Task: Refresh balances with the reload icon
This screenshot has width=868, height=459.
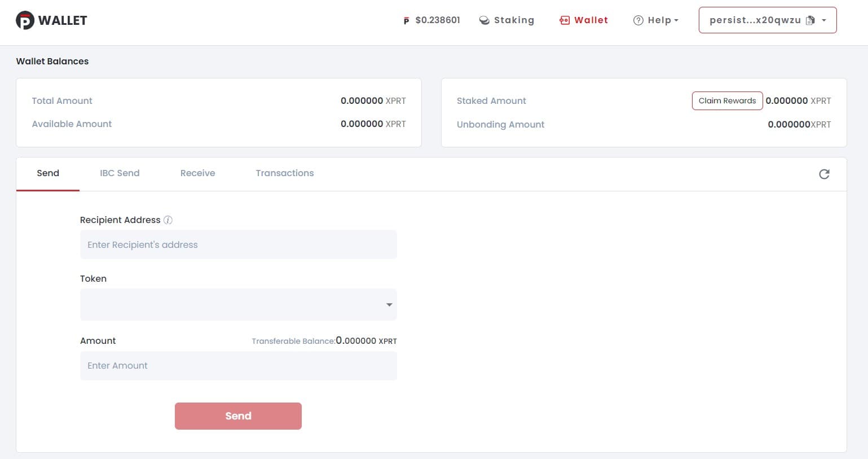Action: pos(824,174)
